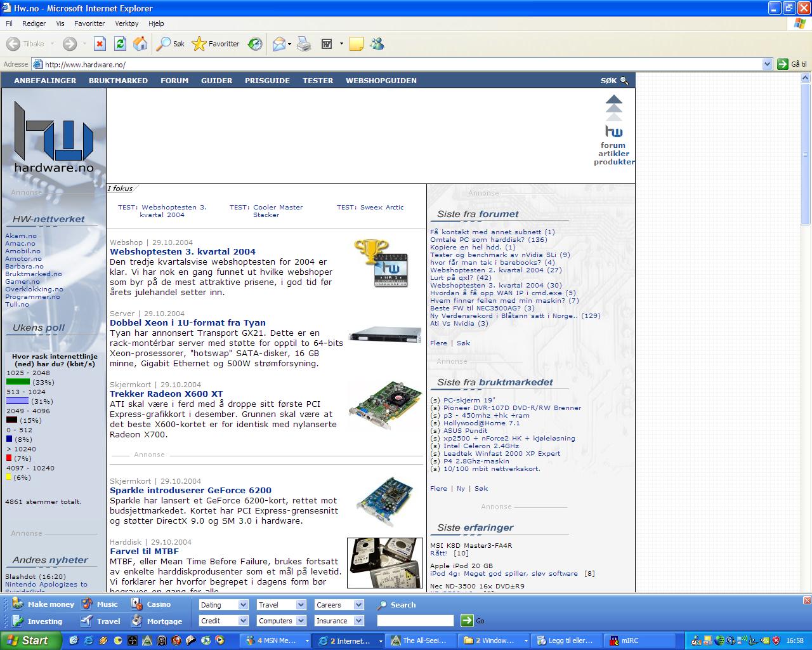This screenshot has width=812, height=650.
Task: Click the green 1025 - 2048 poll bar
Action: coord(18,382)
